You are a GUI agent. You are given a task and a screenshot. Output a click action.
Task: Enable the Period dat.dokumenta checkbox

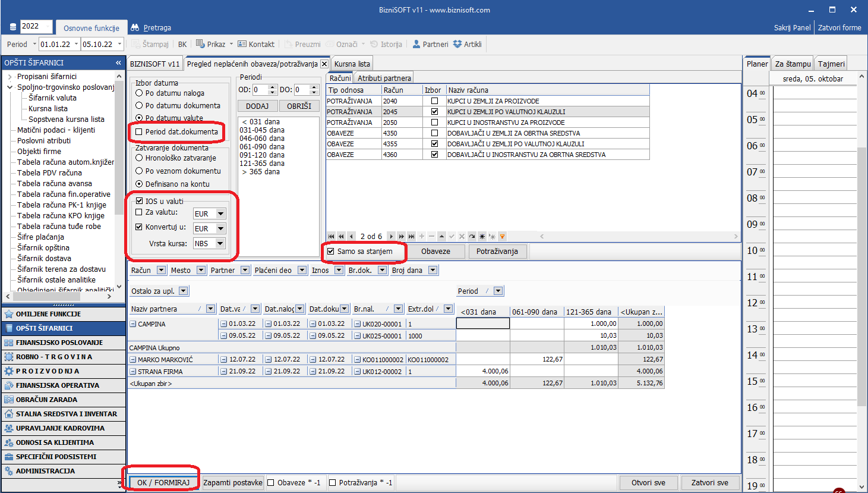(x=139, y=132)
